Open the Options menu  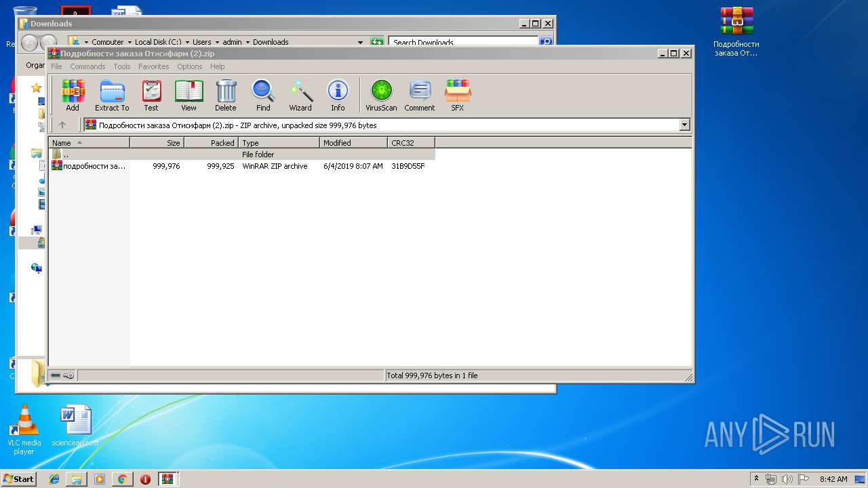click(x=190, y=66)
